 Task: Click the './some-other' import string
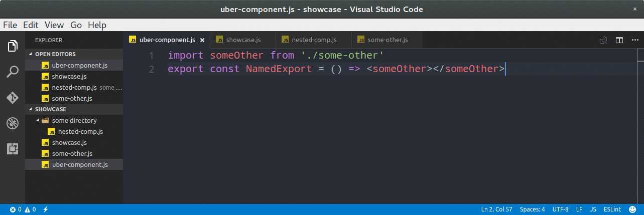pos(342,55)
